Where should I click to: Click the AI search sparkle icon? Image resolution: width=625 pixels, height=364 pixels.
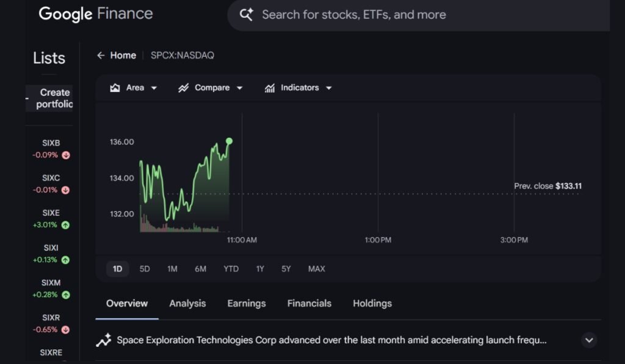pos(246,15)
